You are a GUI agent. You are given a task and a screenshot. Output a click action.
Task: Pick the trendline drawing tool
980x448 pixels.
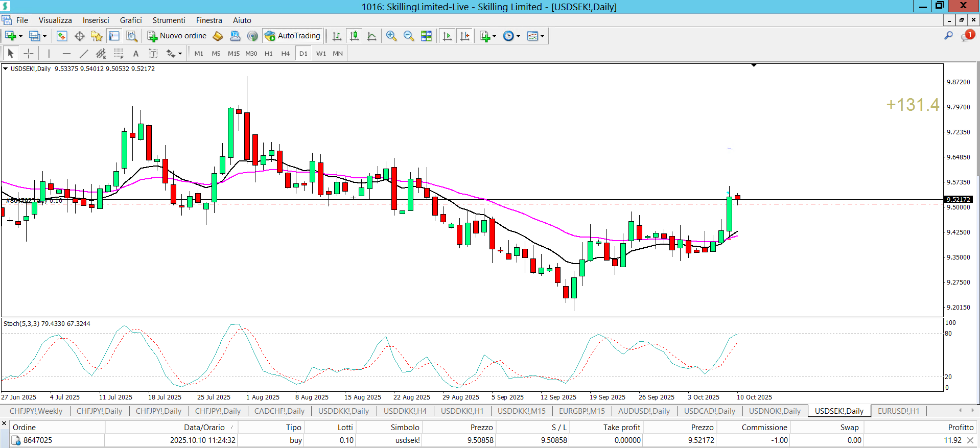(84, 54)
